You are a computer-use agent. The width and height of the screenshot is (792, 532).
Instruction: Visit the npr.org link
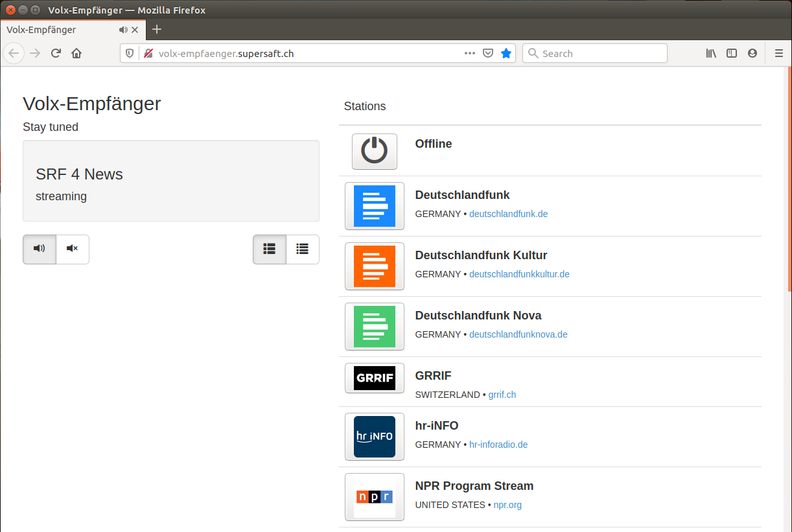pos(507,505)
